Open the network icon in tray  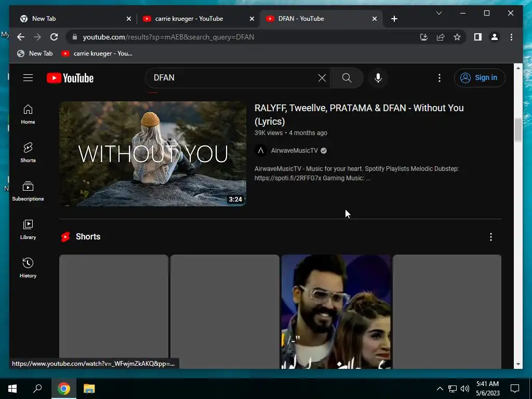coord(453,389)
